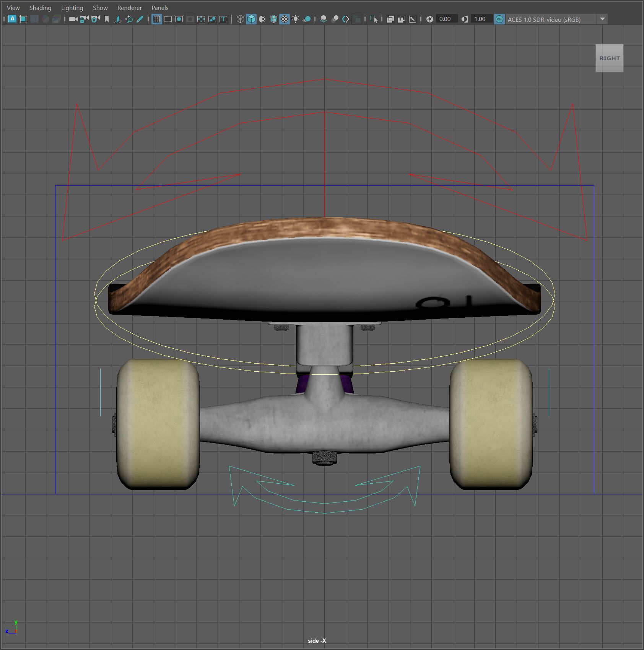Open the View menu
This screenshot has height=650, width=644.
(13, 8)
